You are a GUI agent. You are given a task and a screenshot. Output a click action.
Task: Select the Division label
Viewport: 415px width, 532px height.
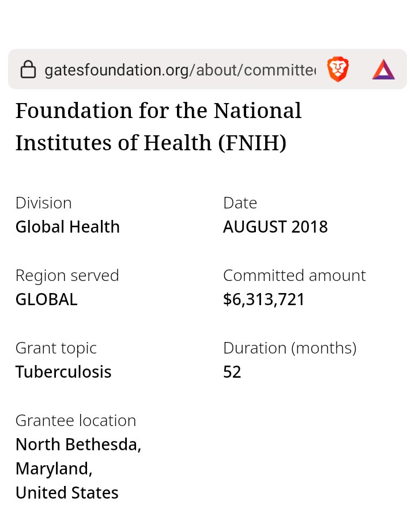(x=44, y=203)
